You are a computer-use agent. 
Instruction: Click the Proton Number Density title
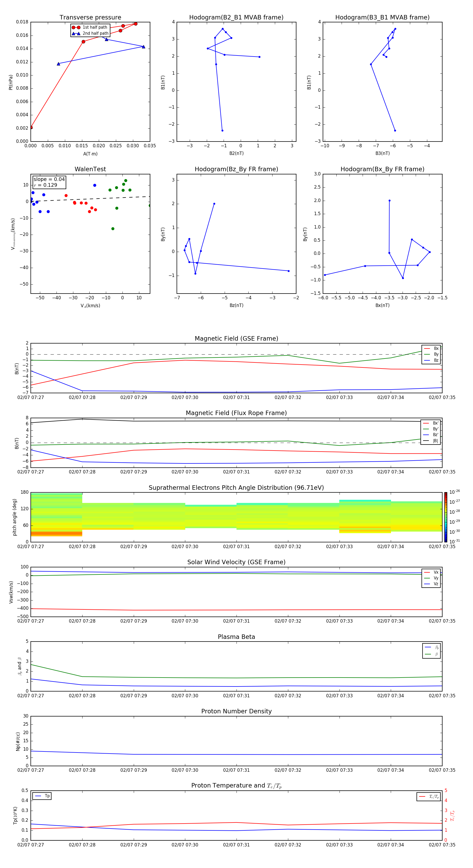click(236, 711)
